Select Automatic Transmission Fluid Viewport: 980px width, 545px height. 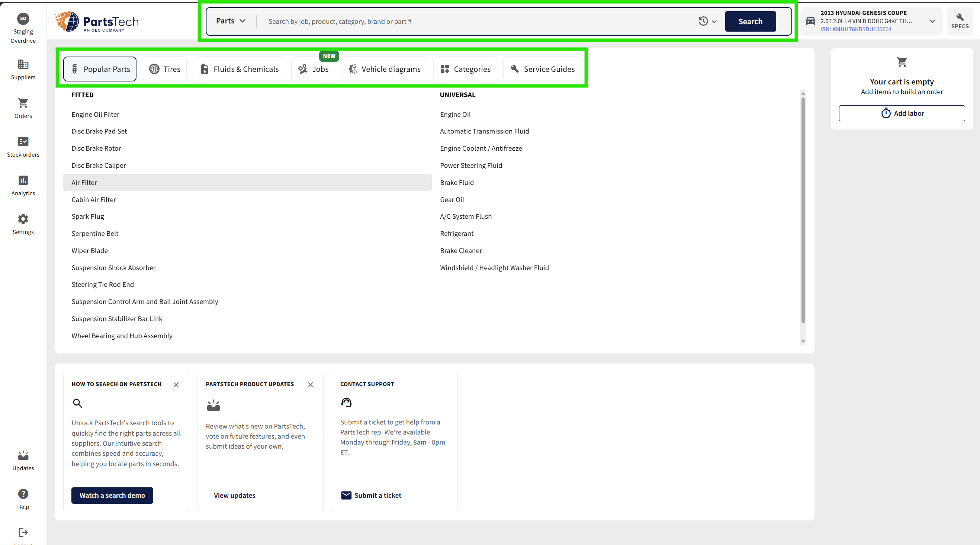click(x=484, y=131)
